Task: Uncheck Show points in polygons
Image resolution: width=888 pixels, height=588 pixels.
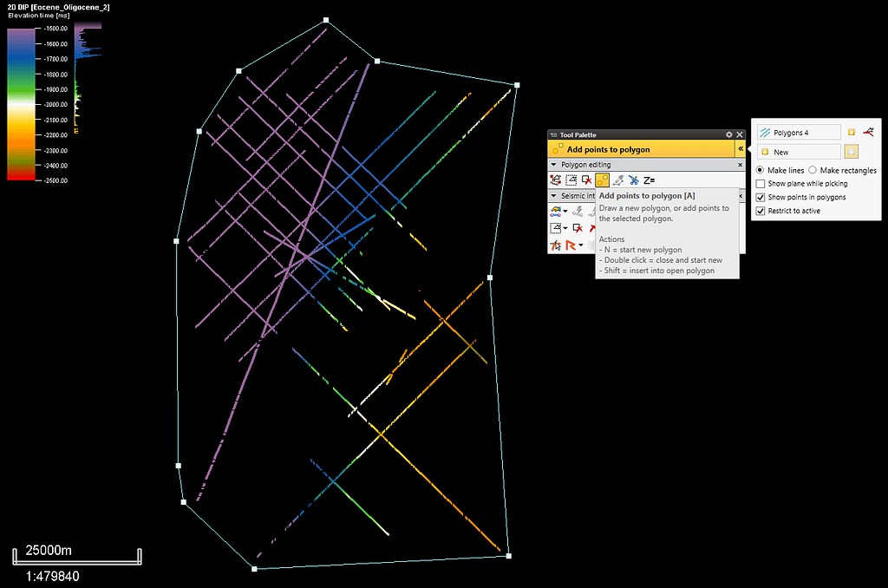Action: point(760,197)
